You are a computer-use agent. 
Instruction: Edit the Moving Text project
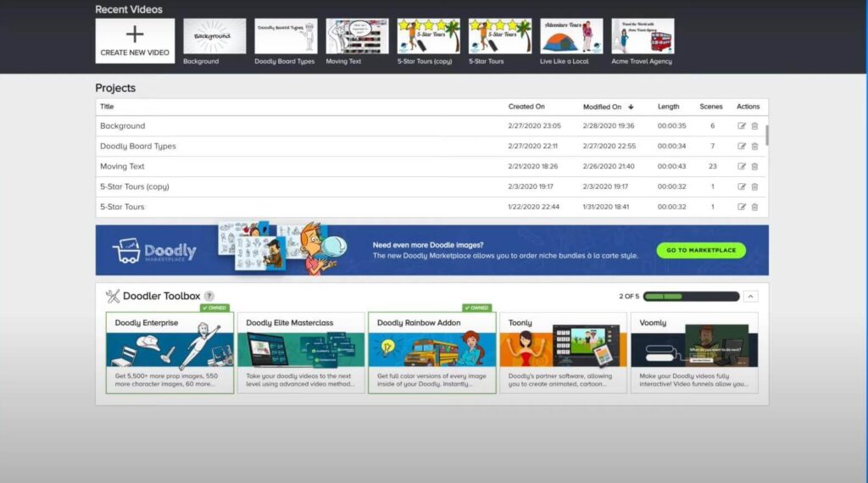point(741,167)
